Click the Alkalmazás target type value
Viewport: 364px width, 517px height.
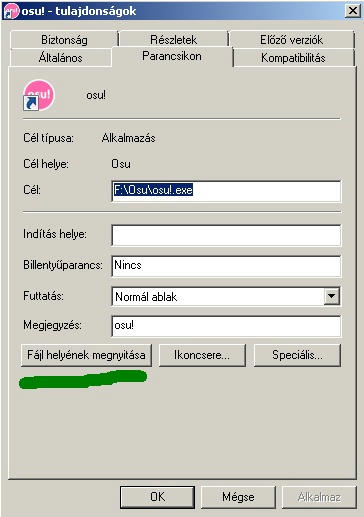click(x=129, y=138)
